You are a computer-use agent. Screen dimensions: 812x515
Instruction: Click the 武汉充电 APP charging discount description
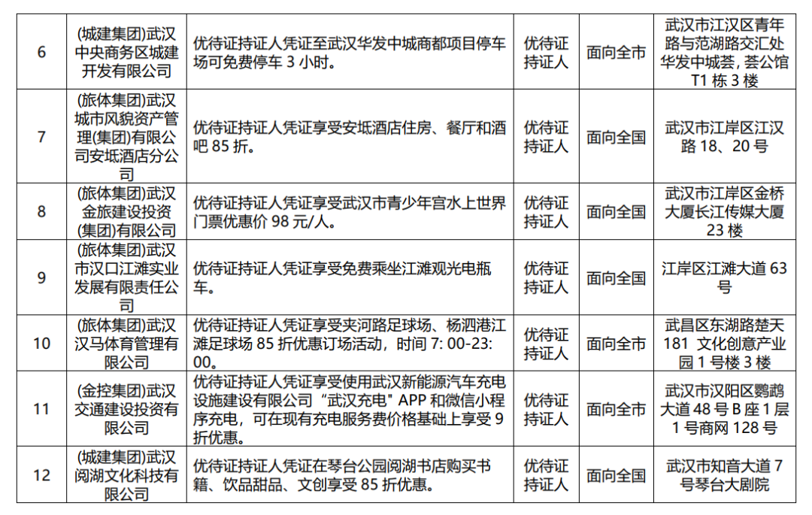tap(350, 409)
